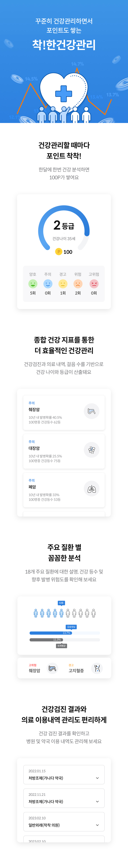Select the blue 주의 face icon
The width and height of the screenshot is (128, 868).
pyautogui.click(x=48, y=284)
